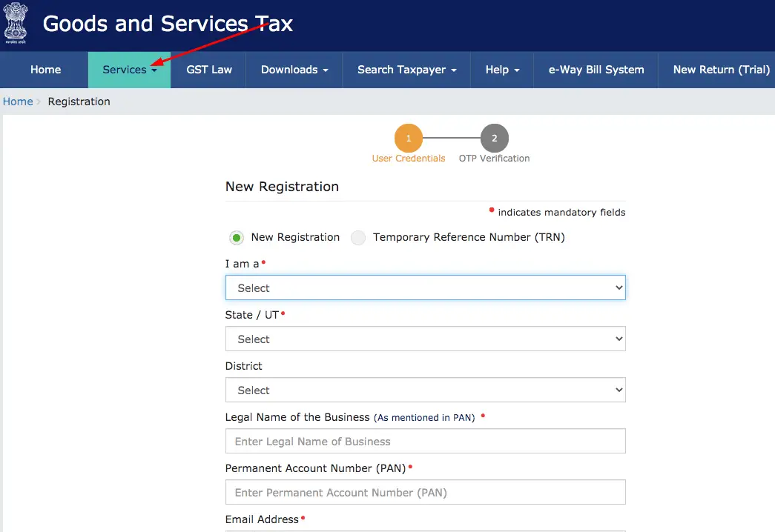The image size is (775, 532).
Task: Open the District dropdown
Action: click(425, 390)
